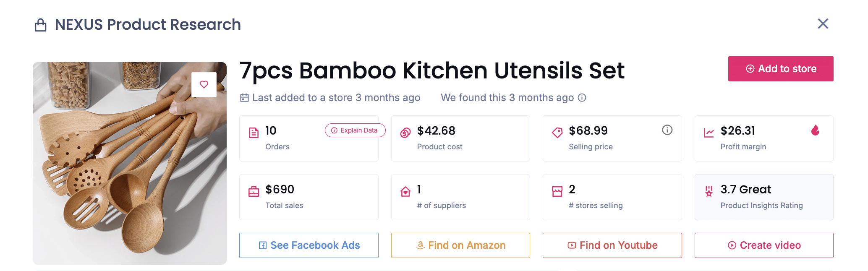Click the medal icon near Product Insights Rating
Screen dimensions: 868x271
point(709,190)
